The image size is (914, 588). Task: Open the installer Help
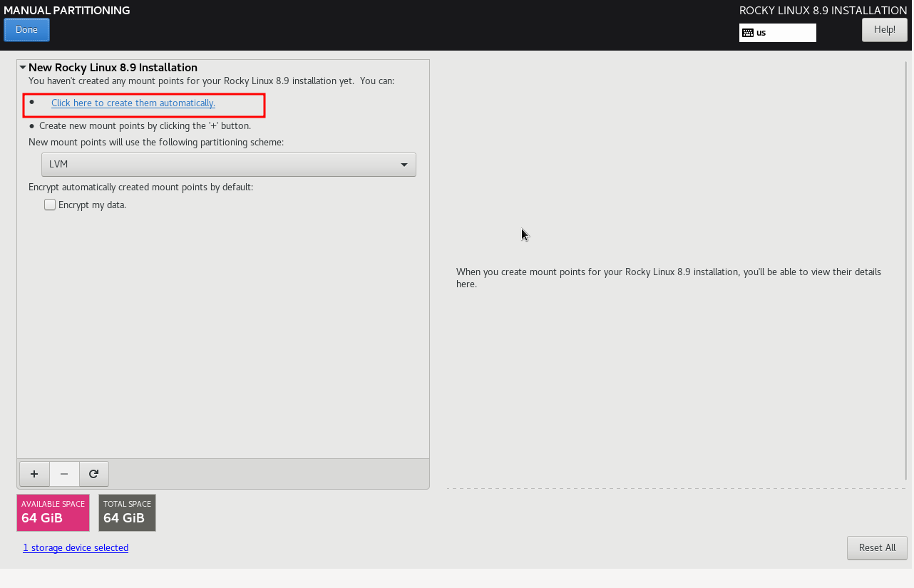click(x=884, y=30)
